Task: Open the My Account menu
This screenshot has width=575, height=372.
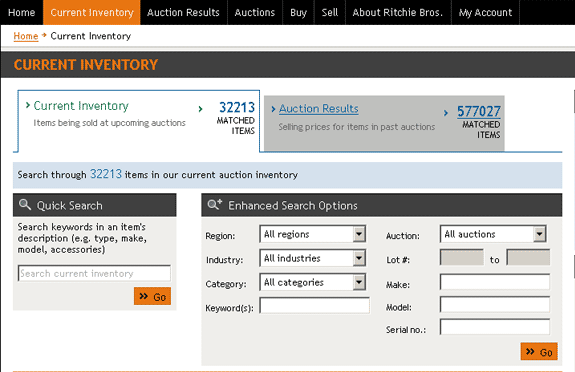Action: 485,12
